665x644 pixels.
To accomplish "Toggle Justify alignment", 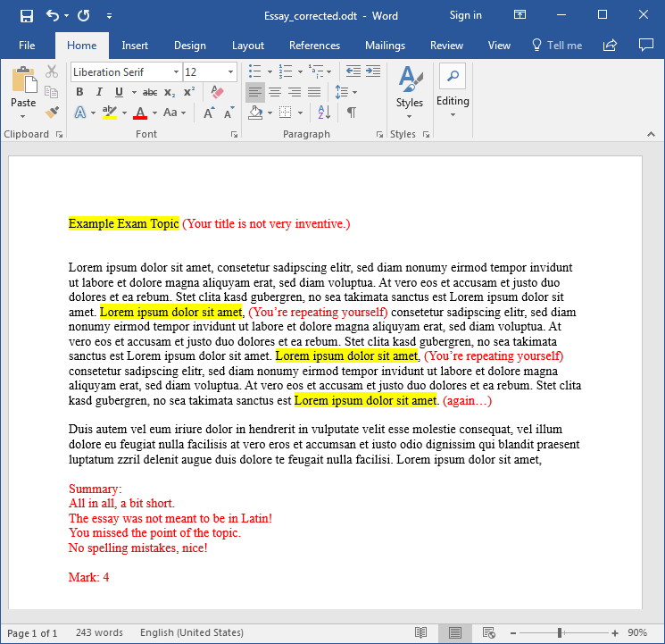I will tap(314, 92).
